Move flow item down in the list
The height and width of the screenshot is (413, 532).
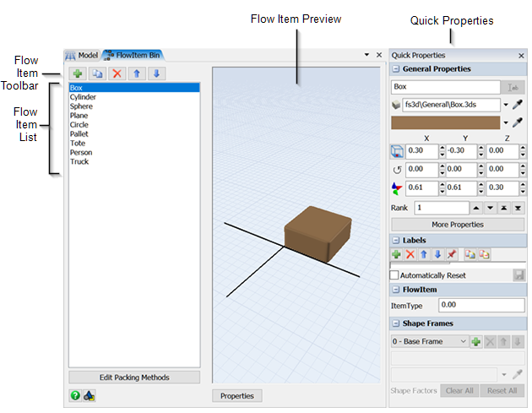pyautogui.click(x=156, y=73)
